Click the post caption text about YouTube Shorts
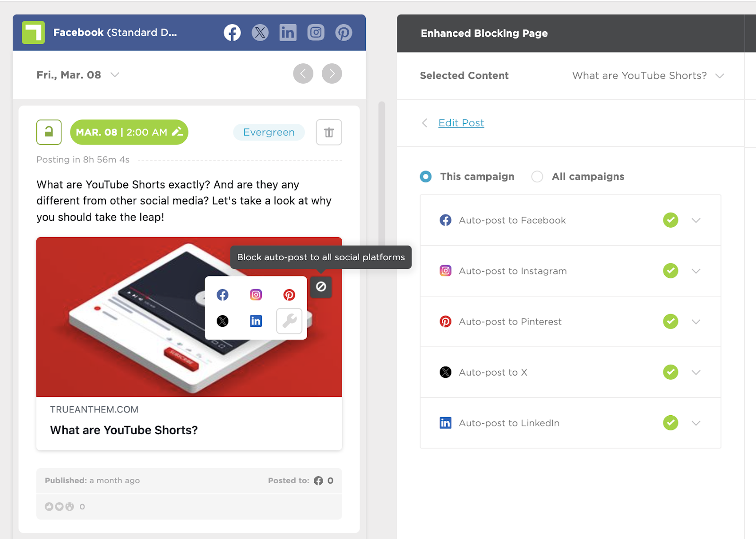756x539 pixels. pos(184,201)
